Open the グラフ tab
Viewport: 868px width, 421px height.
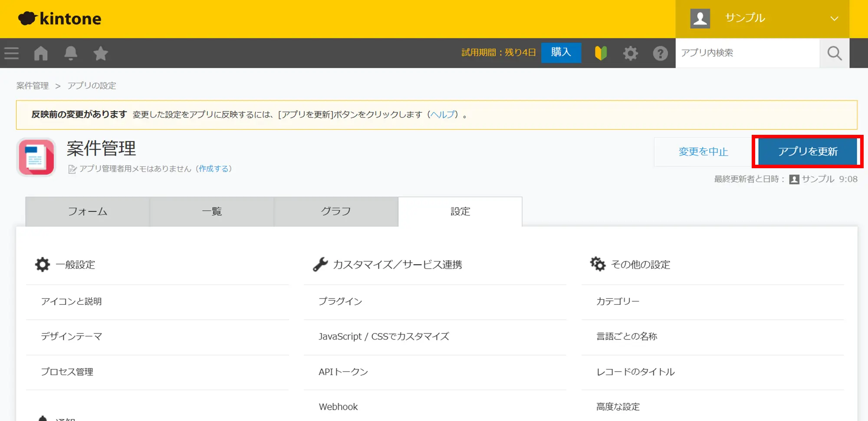336,212
